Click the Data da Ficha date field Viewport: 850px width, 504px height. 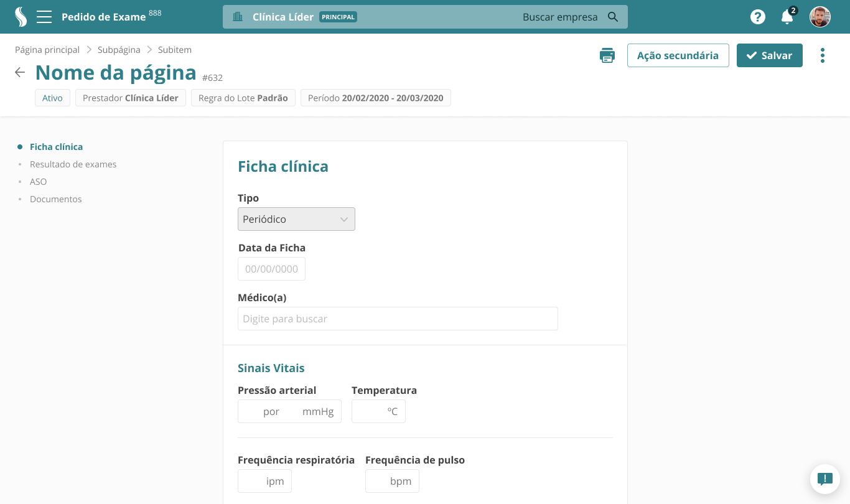click(x=271, y=269)
